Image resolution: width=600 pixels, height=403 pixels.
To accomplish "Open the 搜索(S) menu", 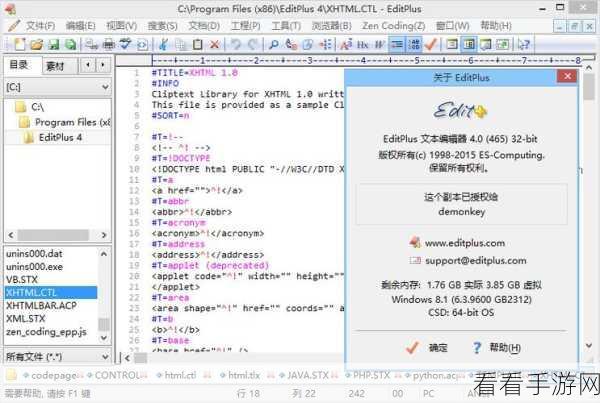I will pos(163,26).
